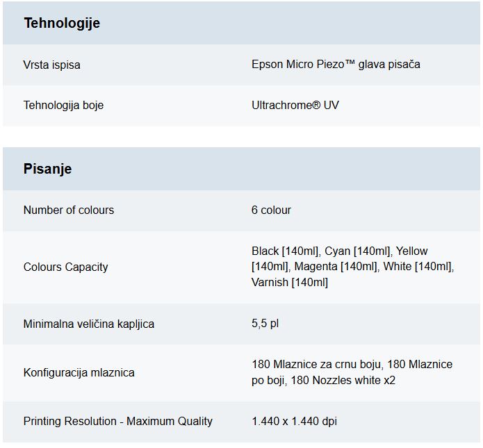Click the 5,5 pl value
Image resolution: width=483 pixels, height=448 pixels.
click(265, 323)
